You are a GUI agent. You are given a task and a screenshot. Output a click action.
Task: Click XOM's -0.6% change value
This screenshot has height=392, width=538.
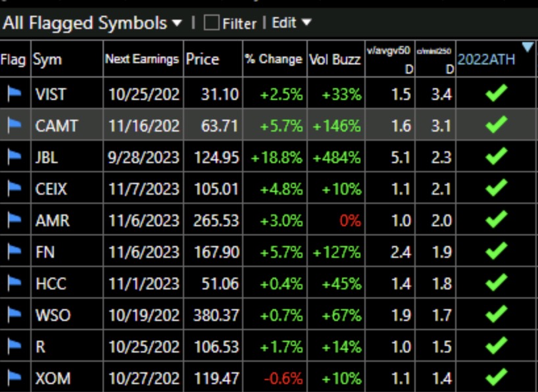pos(283,379)
